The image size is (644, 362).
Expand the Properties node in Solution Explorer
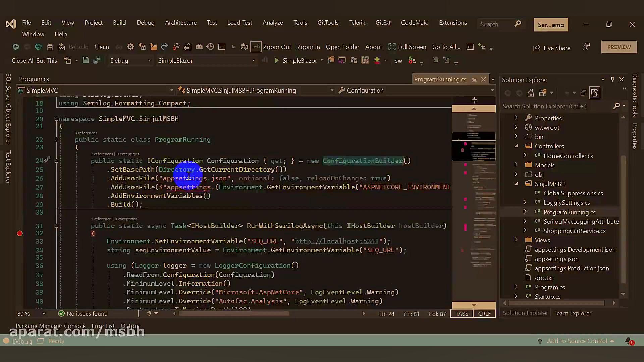click(x=516, y=118)
